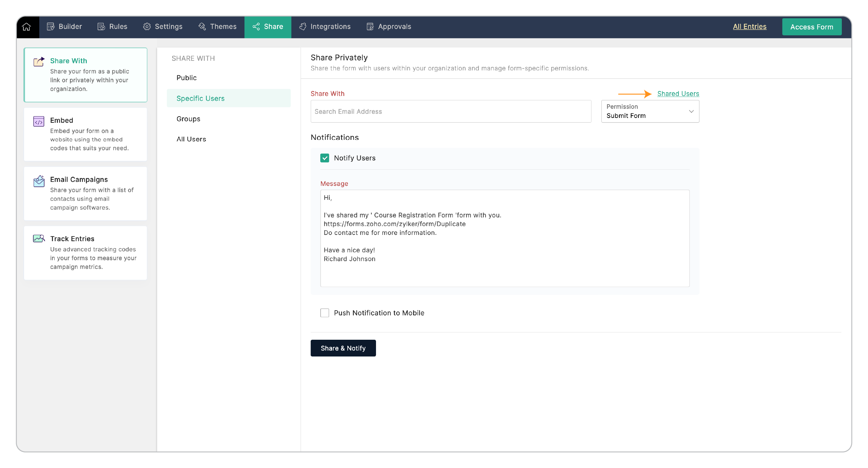The height and width of the screenshot is (468, 868).
Task: Open the Builder tab
Action: (64, 27)
